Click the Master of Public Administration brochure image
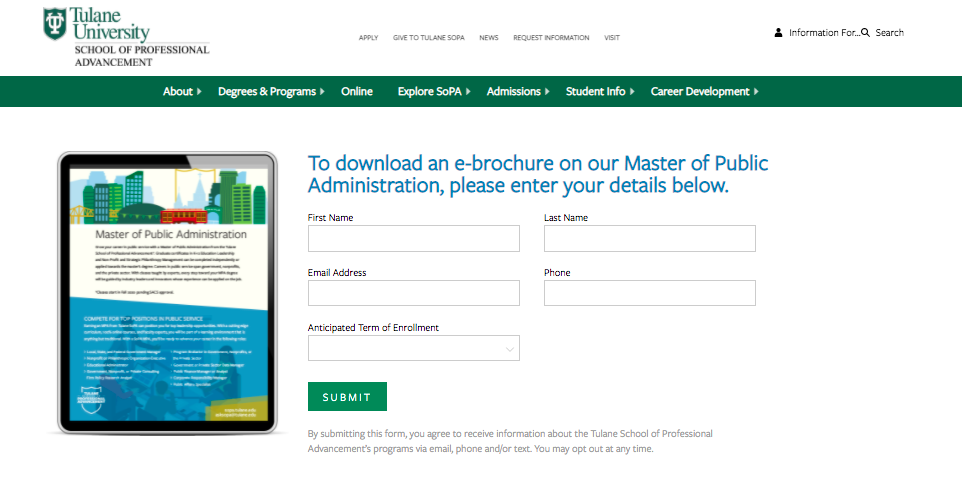962x490 pixels. tap(167, 293)
